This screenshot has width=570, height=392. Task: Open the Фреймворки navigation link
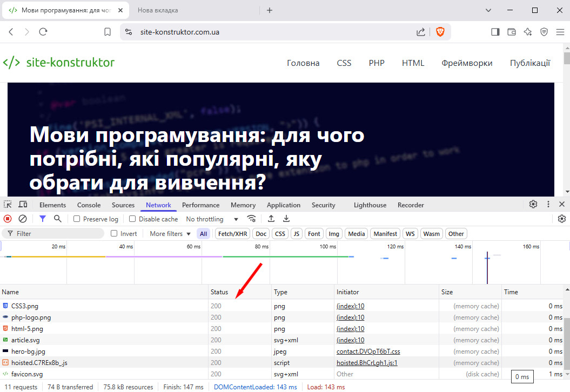467,63
